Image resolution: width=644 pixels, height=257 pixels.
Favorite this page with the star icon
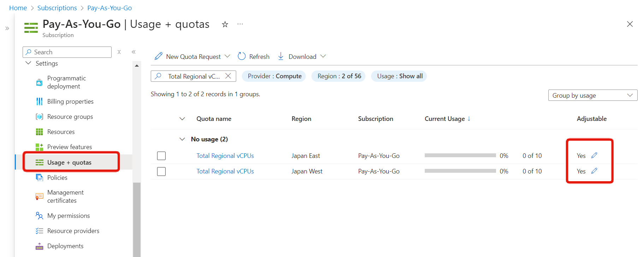pyautogui.click(x=225, y=24)
